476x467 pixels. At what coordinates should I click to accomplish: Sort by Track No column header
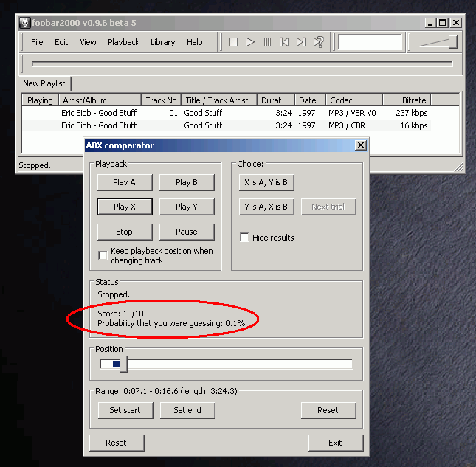pyautogui.click(x=161, y=100)
